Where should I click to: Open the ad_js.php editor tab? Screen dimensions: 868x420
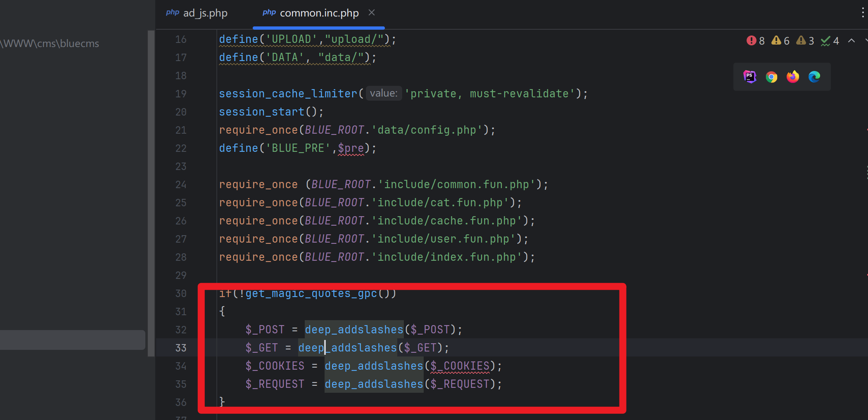197,13
